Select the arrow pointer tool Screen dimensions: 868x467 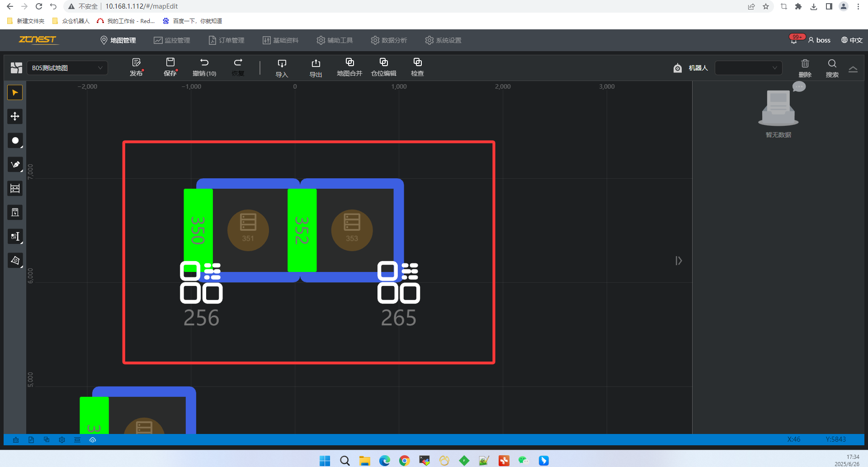(x=15, y=93)
